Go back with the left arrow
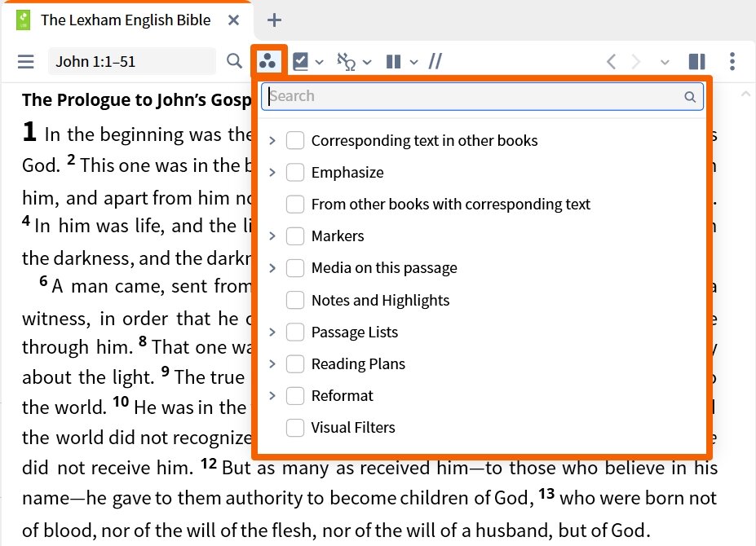The width and height of the screenshot is (756, 546). coord(611,62)
